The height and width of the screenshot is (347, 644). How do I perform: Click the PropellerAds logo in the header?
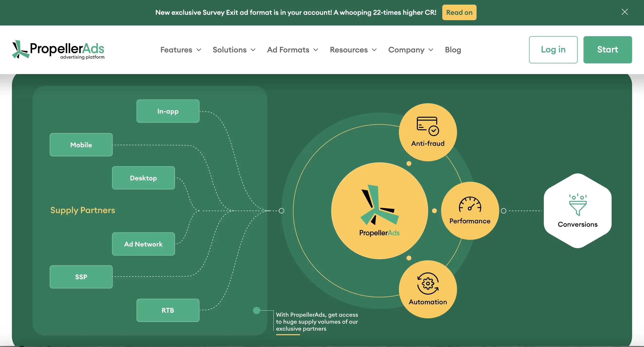pyautogui.click(x=58, y=50)
